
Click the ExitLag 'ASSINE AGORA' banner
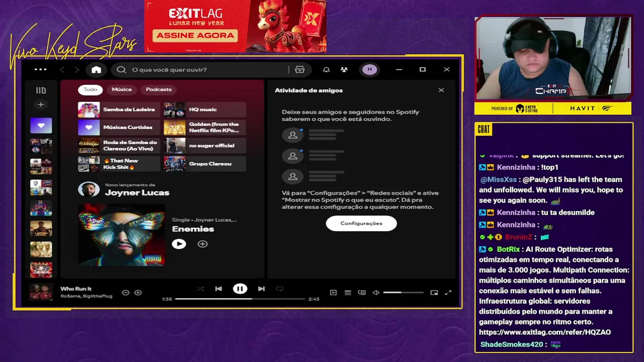[195, 36]
